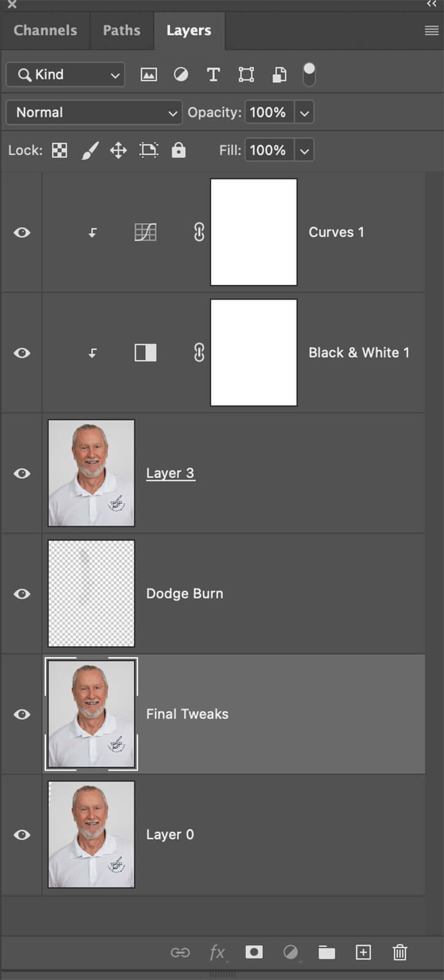Filter layers by adjustment layers
The image size is (444, 980).
[x=181, y=75]
